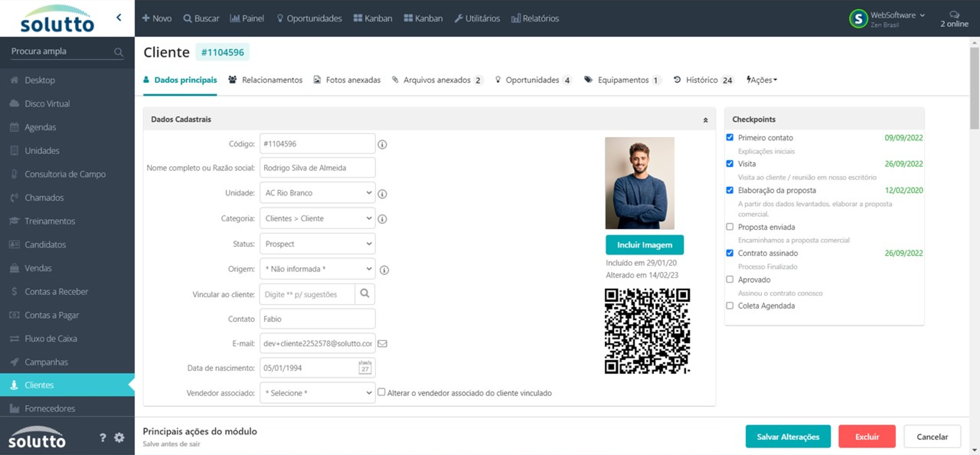The image size is (980, 455).
Task: Open the Oportunidades tab with 4 items
Action: [x=533, y=80]
